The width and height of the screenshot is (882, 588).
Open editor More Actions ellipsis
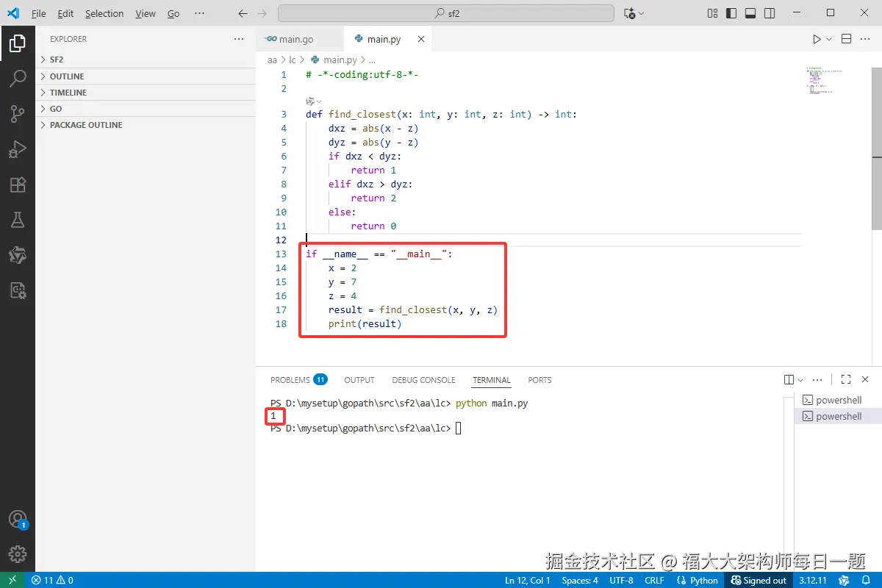(x=866, y=39)
